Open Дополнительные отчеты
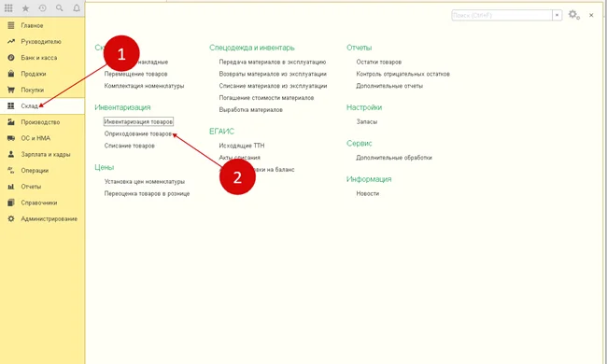Viewport: 607px width, 364px height. (389, 86)
